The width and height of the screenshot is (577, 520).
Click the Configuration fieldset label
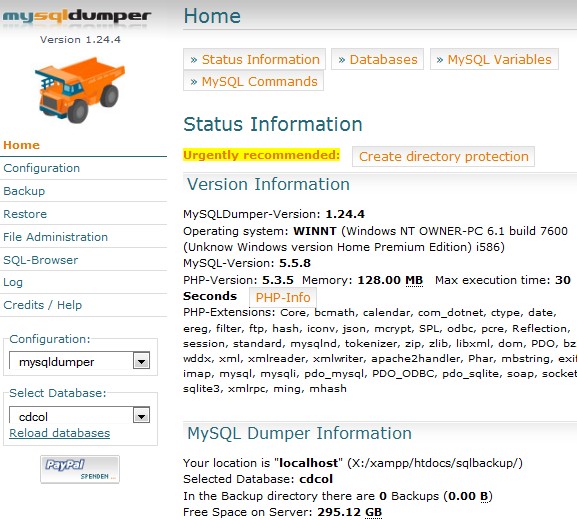point(50,339)
